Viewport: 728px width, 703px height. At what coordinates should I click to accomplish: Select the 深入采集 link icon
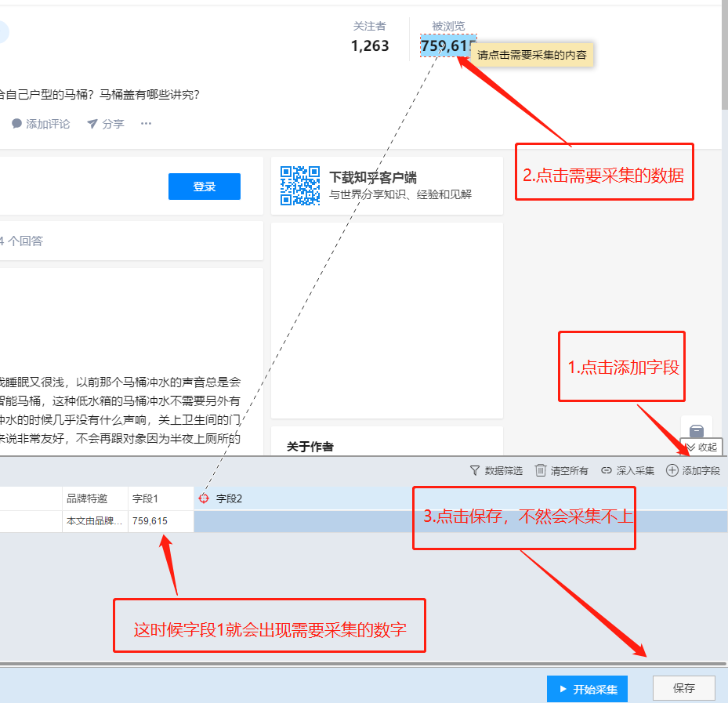(x=607, y=470)
